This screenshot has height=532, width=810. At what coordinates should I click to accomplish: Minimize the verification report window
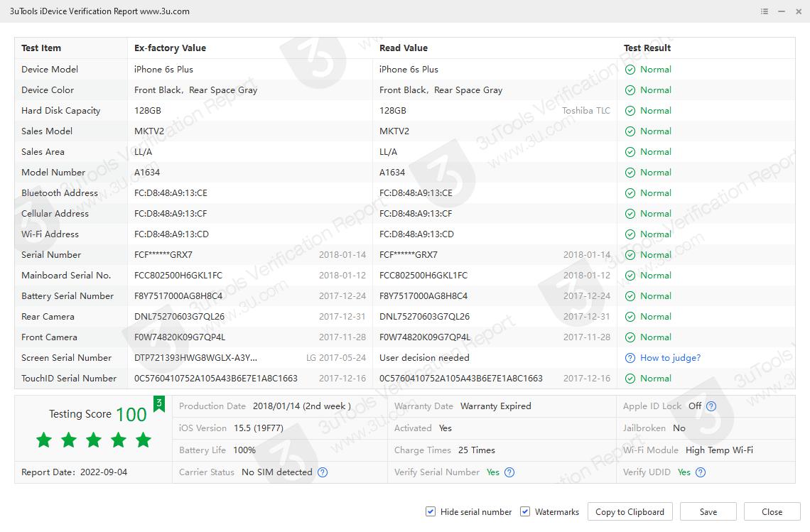point(781,11)
